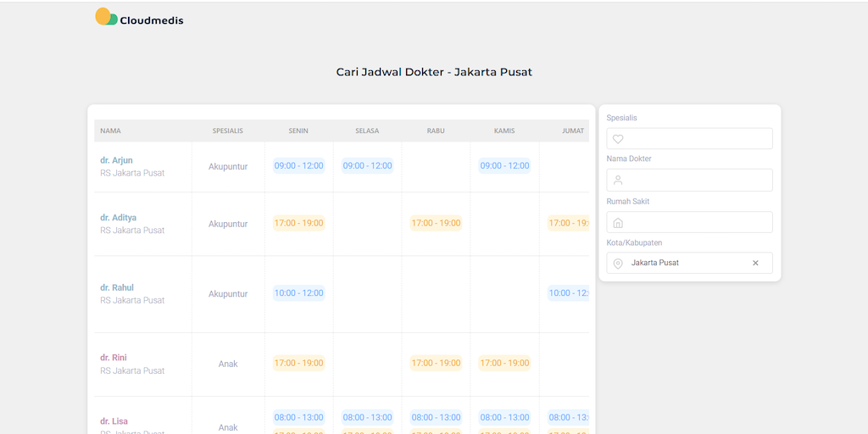Click the person icon in Nama Dokter field
This screenshot has height=434, width=868.
coord(618,180)
